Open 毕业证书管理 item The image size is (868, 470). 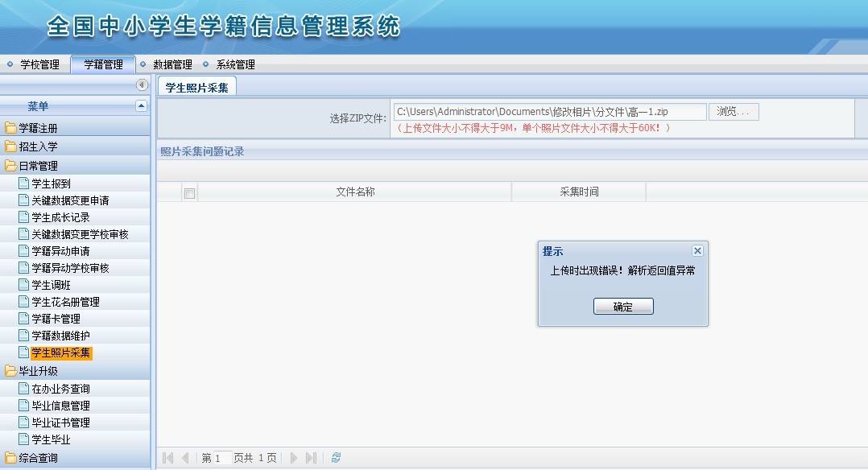[60, 423]
